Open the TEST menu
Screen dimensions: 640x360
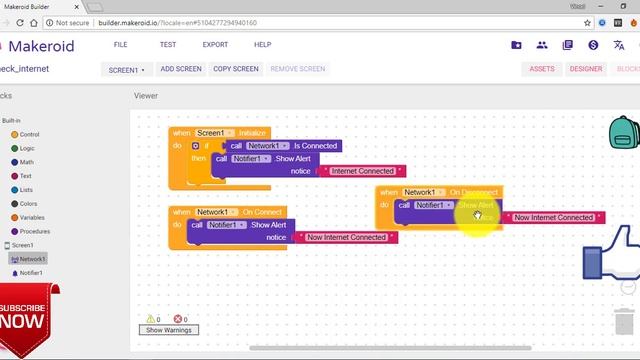(x=168, y=44)
